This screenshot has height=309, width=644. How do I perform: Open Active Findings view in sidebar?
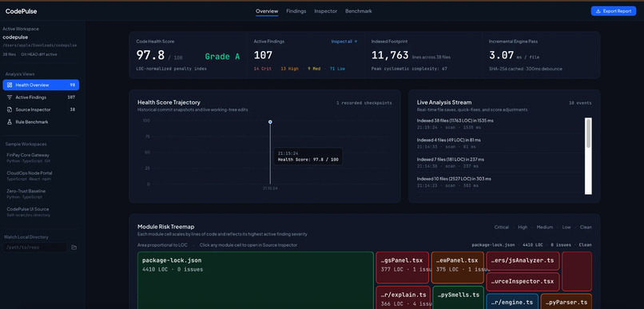coord(41,97)
